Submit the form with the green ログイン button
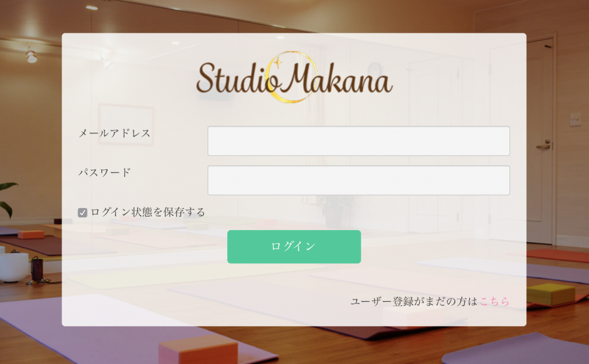589x364 pixels. [294, 247]
